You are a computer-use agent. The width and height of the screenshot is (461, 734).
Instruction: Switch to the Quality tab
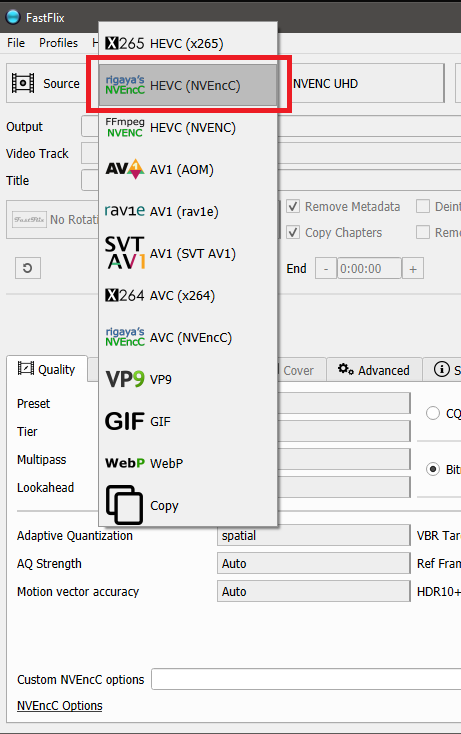pos(47,369)
